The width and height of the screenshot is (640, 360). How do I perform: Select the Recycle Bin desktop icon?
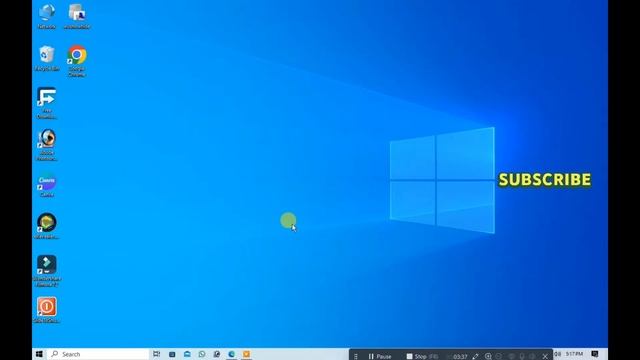pyautogui.click(x=47, y=58)
